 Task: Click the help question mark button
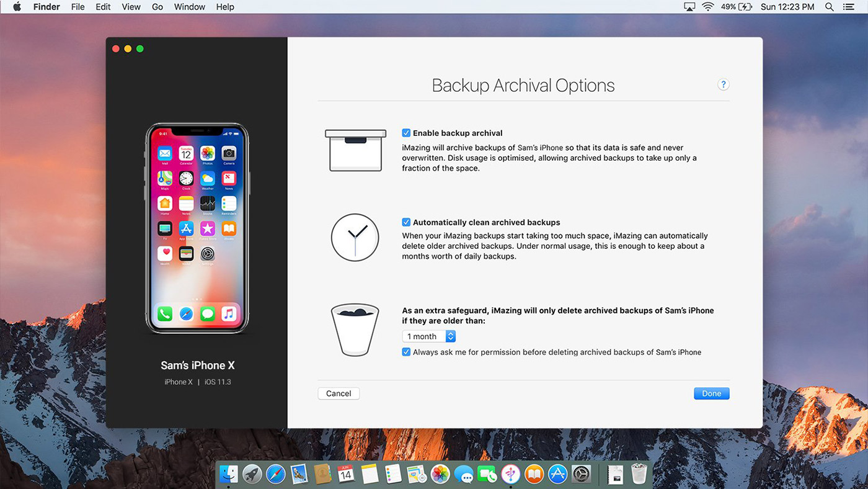point(723,85)
